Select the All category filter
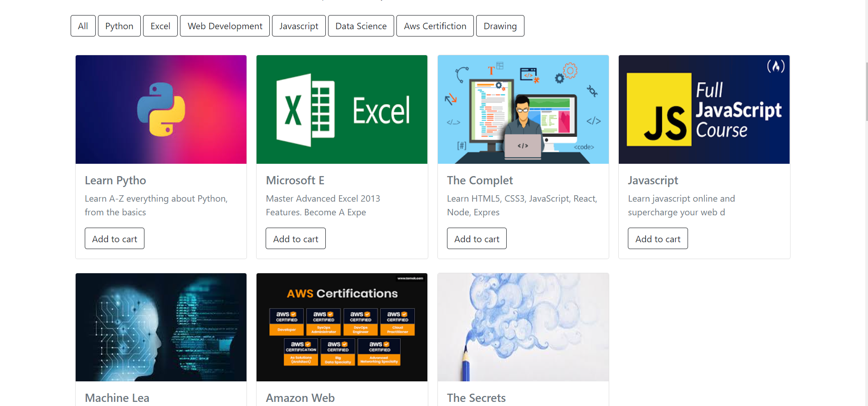Viewport: 868px width, 406px height. (83, 26)
